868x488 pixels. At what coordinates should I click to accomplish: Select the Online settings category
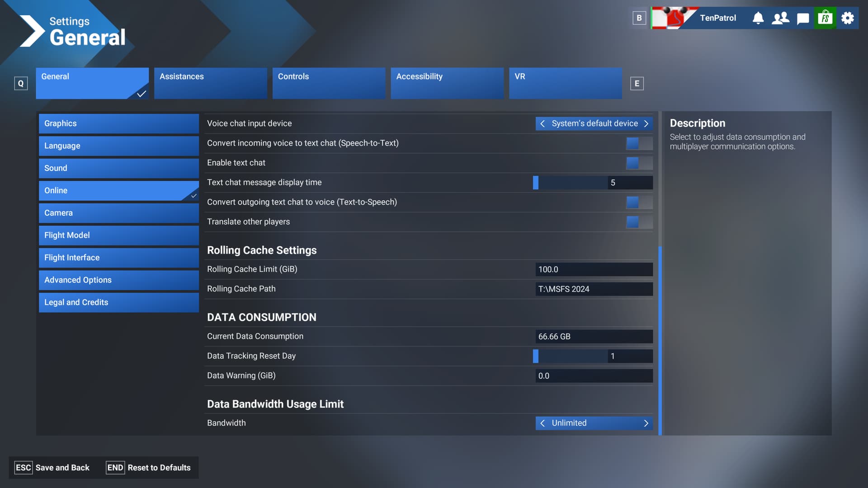pos(118,191)
